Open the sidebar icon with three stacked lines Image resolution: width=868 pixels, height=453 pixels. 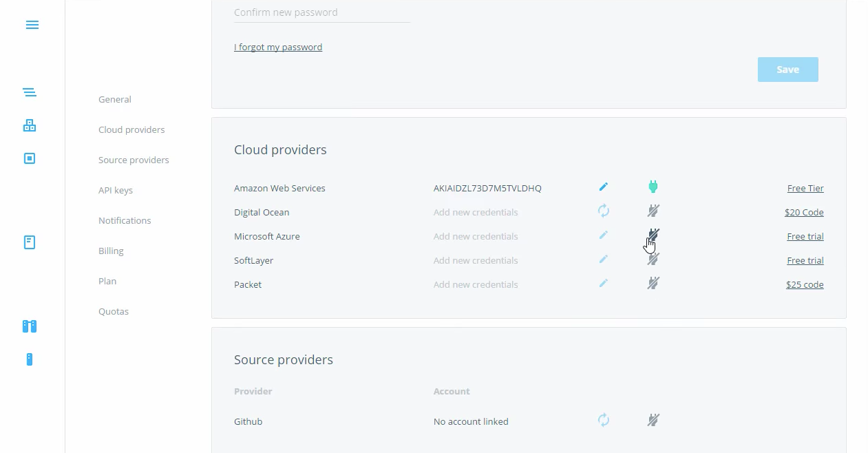coord(30,92)
